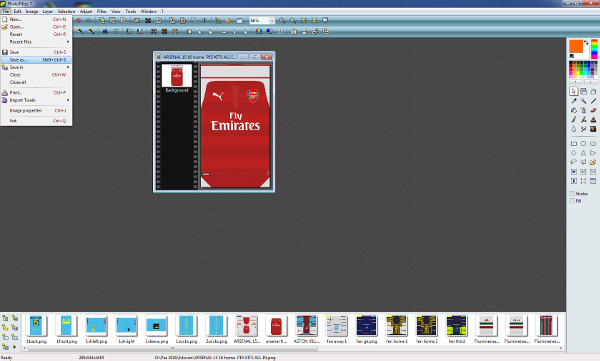Select the Triangle selection shape
600x361 pixels.
(x=583, y=153)
